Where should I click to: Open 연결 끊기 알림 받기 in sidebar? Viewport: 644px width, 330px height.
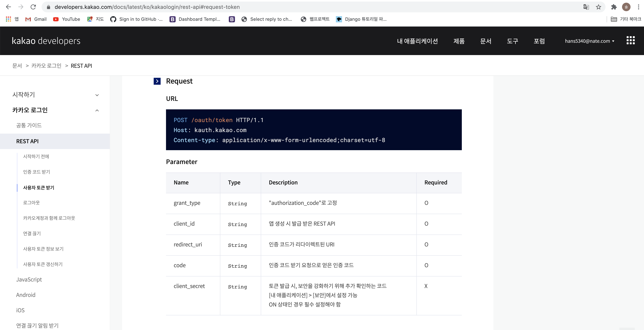(x=37, y=326)
